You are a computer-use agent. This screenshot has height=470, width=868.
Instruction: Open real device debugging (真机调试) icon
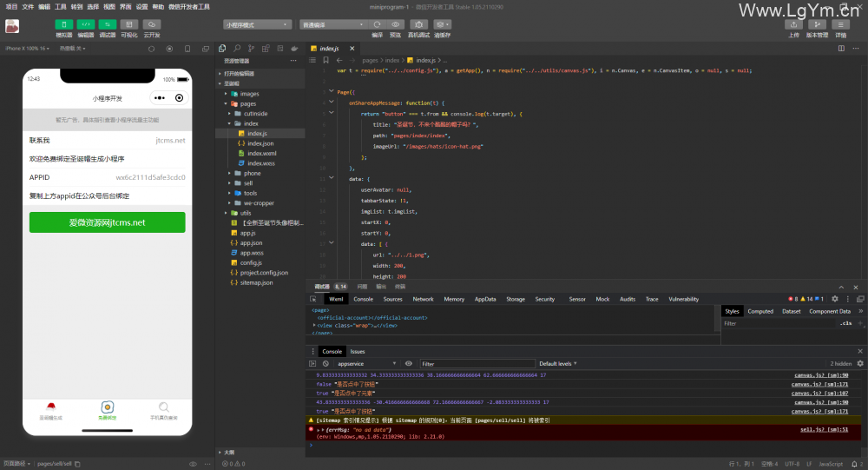[418, 24]
